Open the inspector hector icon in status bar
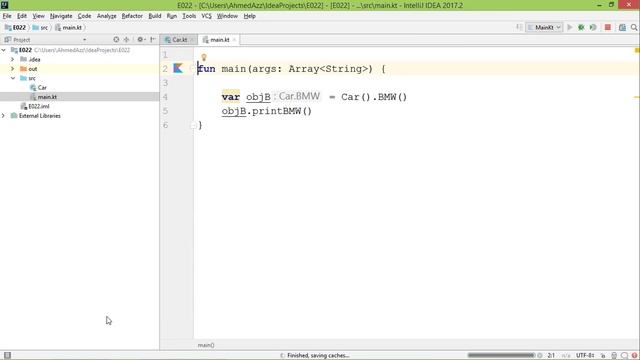 pyautogui.click(x=614, y=356)
